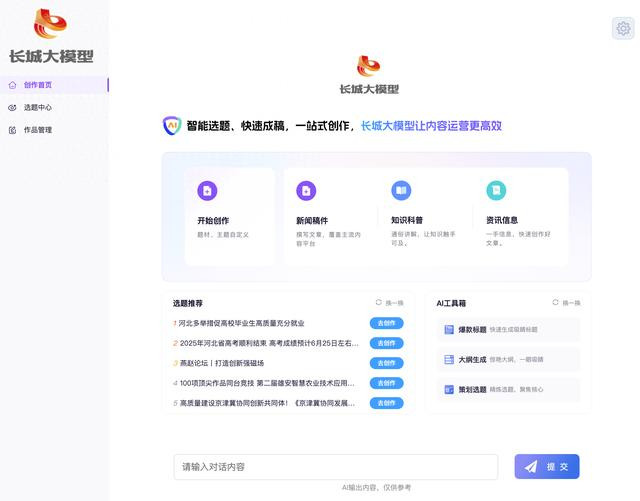Click the teal 资讯信息 card icon

coord(496,190)
